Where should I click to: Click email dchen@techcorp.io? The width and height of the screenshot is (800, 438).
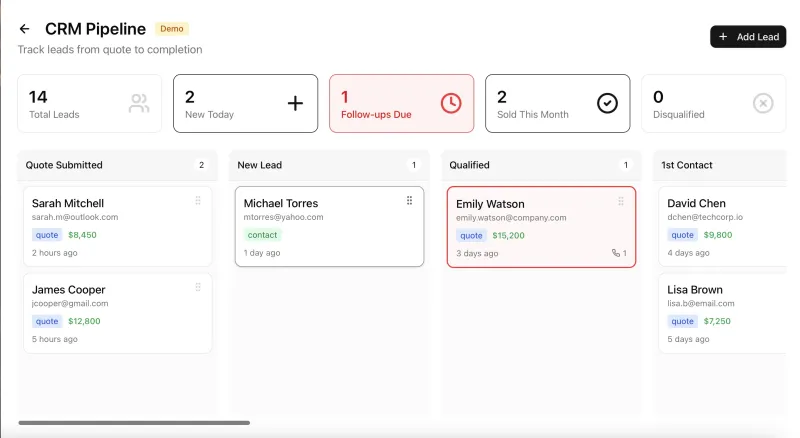pos(705,217)
